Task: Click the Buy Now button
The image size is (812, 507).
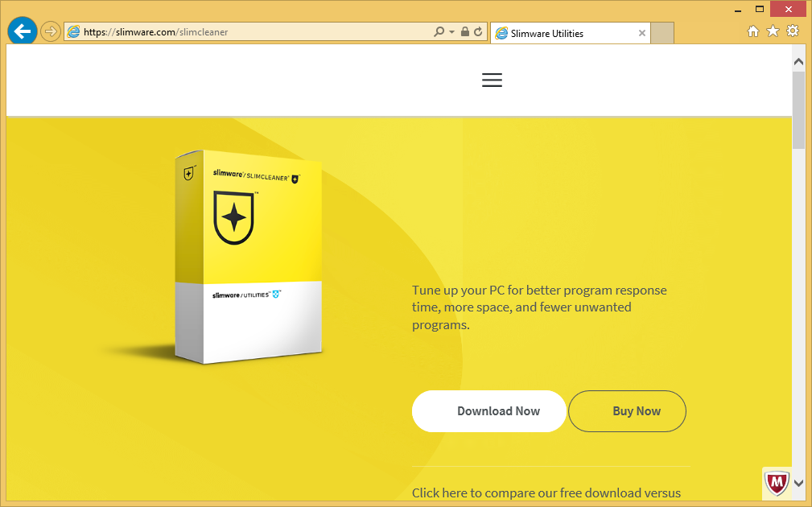Action: click(x=627, y=411)
